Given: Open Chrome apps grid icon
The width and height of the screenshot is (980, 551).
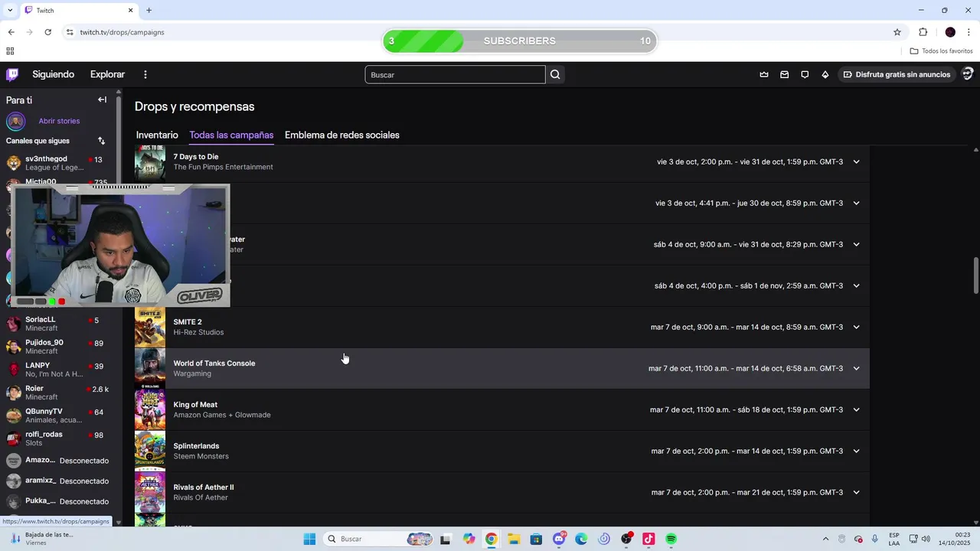Looking at the screenshot, I should (x=10, y=51).
